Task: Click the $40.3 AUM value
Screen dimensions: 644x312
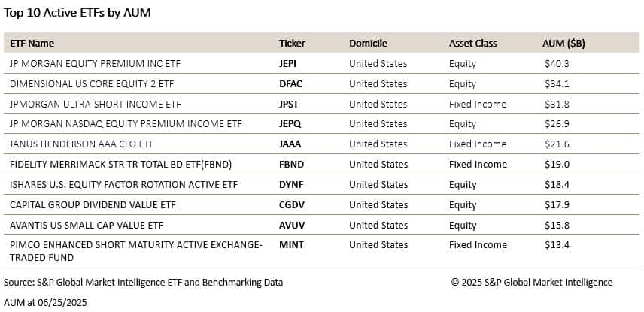Action: pos(557,64)
